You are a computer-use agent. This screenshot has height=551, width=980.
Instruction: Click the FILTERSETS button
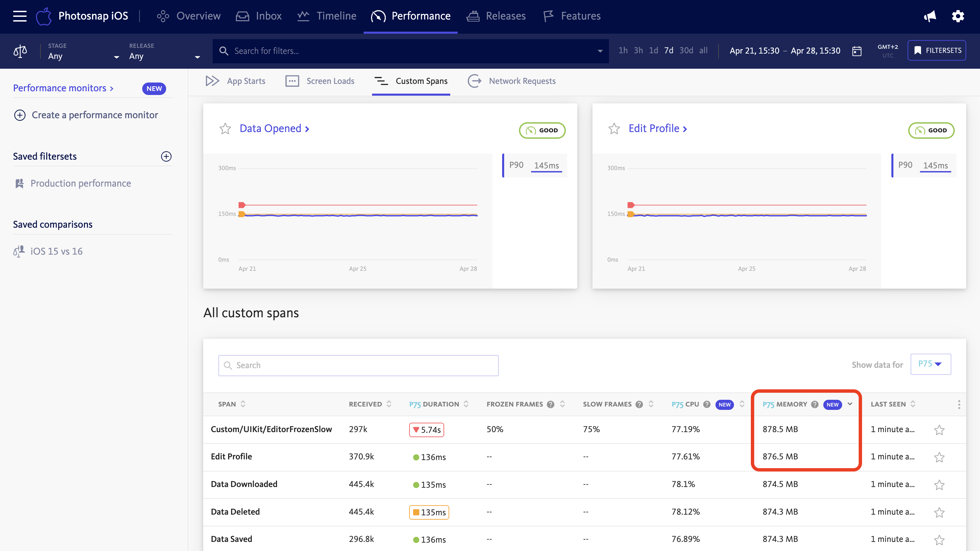pos(937,50)
